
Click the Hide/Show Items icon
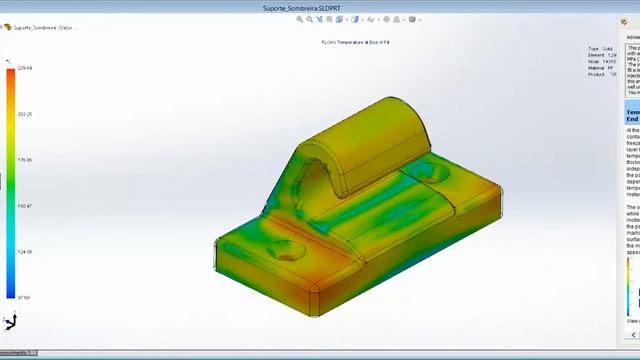click(x=371, y=20)
